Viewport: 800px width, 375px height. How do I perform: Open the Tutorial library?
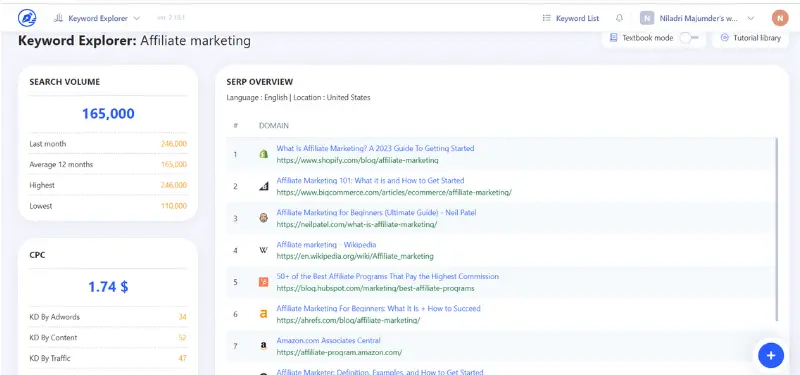click(x=751, y=38)
